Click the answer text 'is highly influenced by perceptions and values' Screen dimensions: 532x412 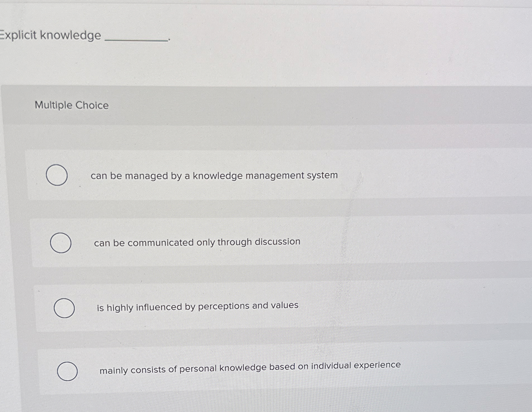[198, 306]
